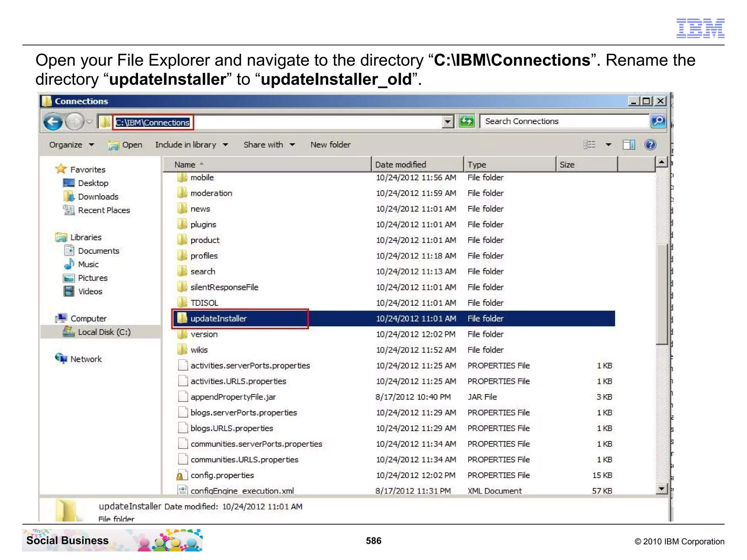Image resolution: width=747 pixels, height=560 pixels.
Task: Open the Share with menu
Action: pyautogui.click(x=269, y=145)
